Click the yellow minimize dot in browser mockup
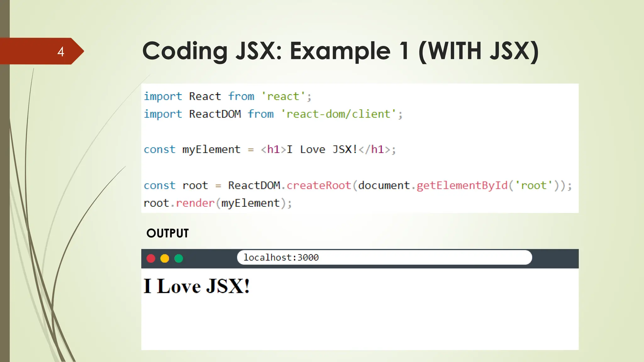Image resolution: width=644 pixels, height=362 pixels. (165, 258)
